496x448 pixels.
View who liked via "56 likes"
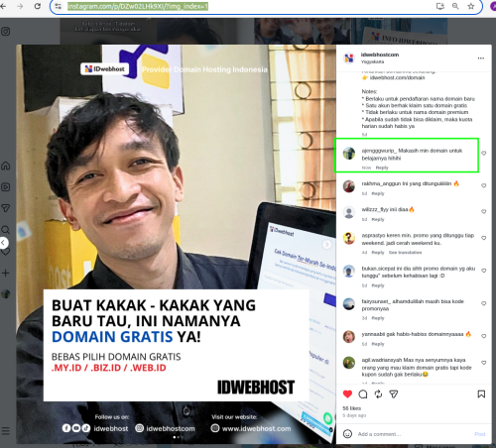click(x=351, y=408)
